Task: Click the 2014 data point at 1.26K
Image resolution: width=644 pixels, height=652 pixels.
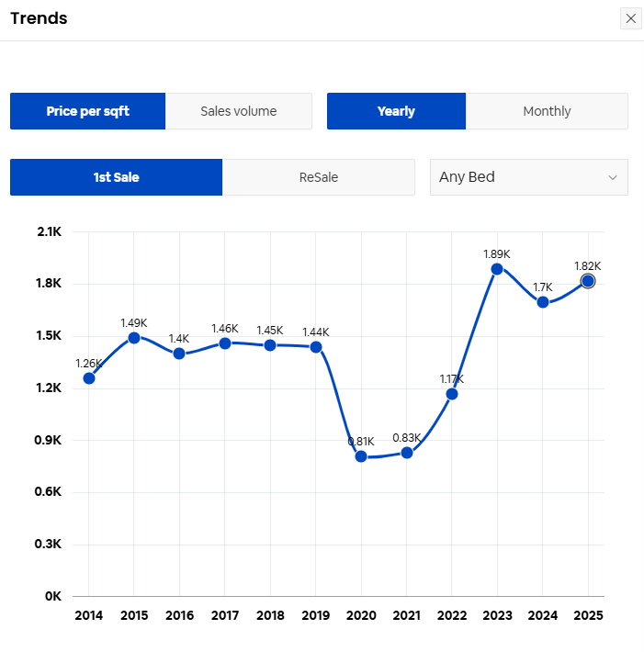Action: click(x=89, y=378)
